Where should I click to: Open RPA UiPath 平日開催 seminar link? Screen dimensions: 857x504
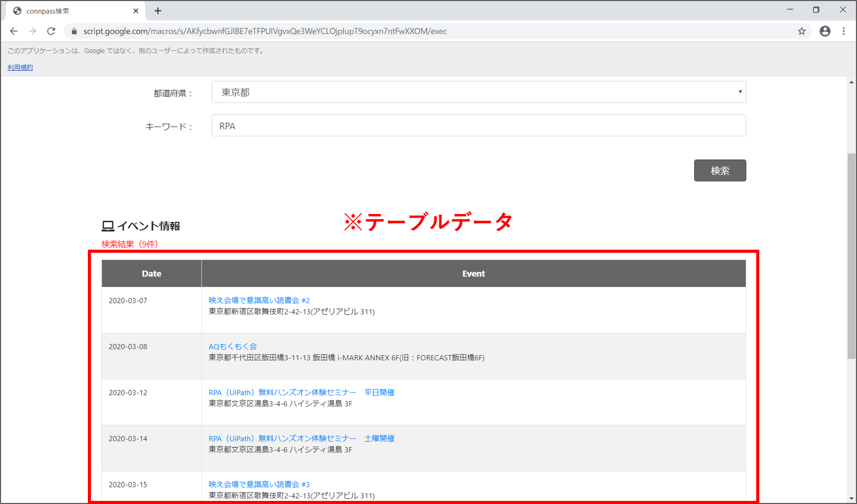click(x=301, y=392)
